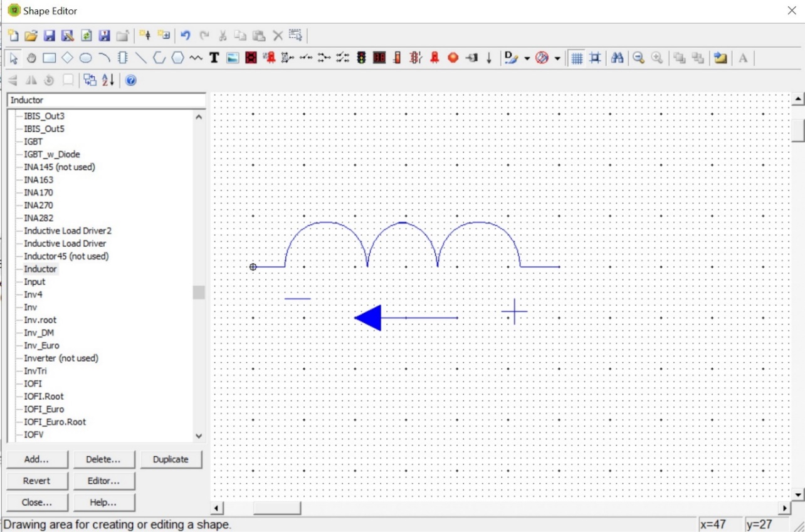
Task: Open a shape file via folder icon
Action: [x=31, y=36]
